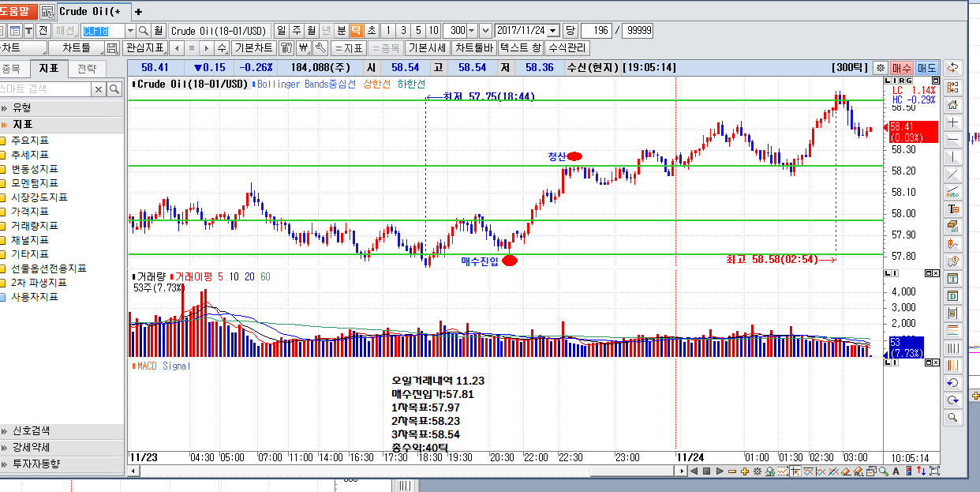Screen dimensions: 980x492
Task: Click the won currency symbol icon
Action: tap(304, 48)
